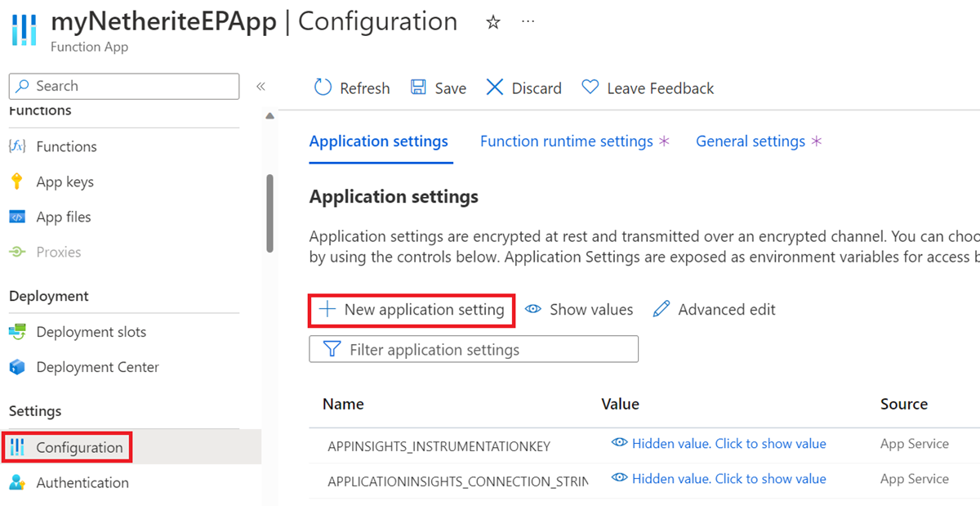Refresh the configuration page

tap(352, 87)
